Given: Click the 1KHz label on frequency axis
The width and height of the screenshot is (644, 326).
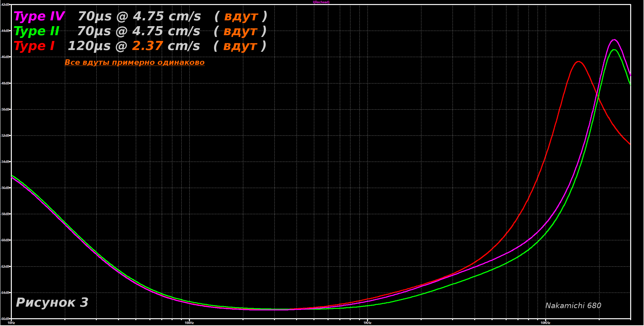Looking at the screenshot, I should pyautogui.click(x=367, y=323).
